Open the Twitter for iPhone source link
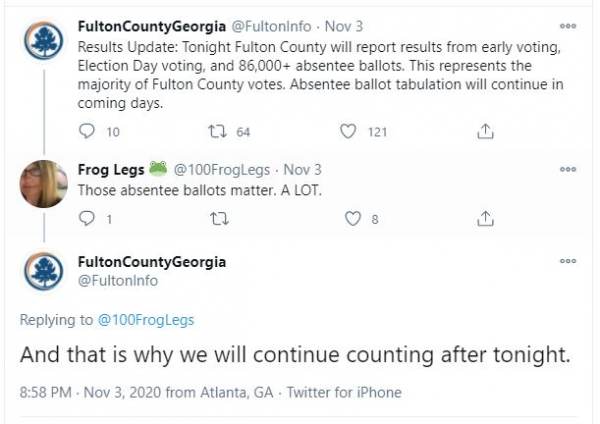This screenshot has height=424, width=600. click(x=344, y=392)
